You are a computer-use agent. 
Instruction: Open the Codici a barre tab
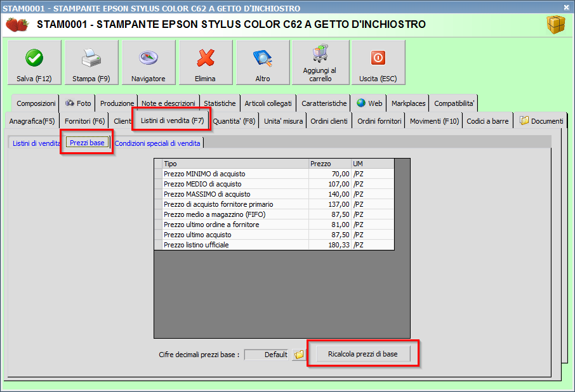coord(487,121)
